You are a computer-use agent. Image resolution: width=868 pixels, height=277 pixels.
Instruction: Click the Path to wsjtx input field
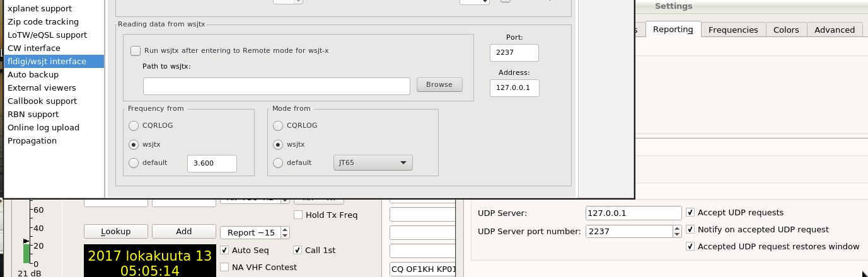point(277,86)
